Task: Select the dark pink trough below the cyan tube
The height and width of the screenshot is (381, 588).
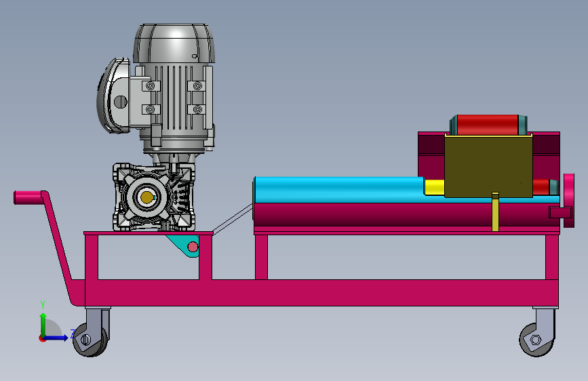Action: pyautogui.click(x=407, y=214)
